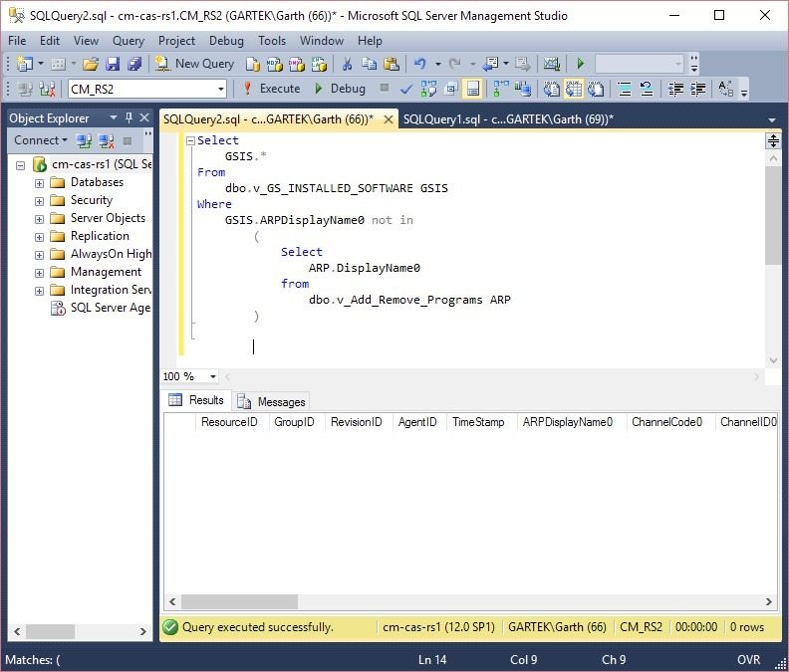Click Disconnect icon in Object Explorer
Viewport: 789px width, 672px height.
click(107, 140)
